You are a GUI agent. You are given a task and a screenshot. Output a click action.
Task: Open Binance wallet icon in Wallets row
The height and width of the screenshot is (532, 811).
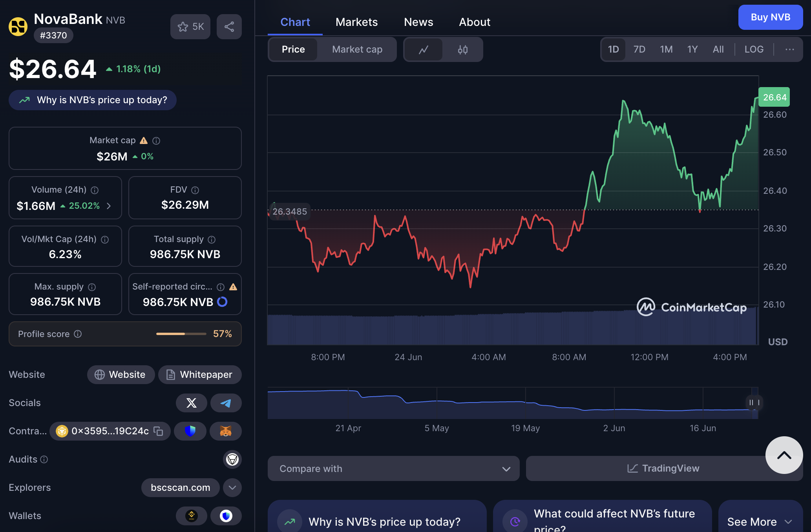[192, 516]
